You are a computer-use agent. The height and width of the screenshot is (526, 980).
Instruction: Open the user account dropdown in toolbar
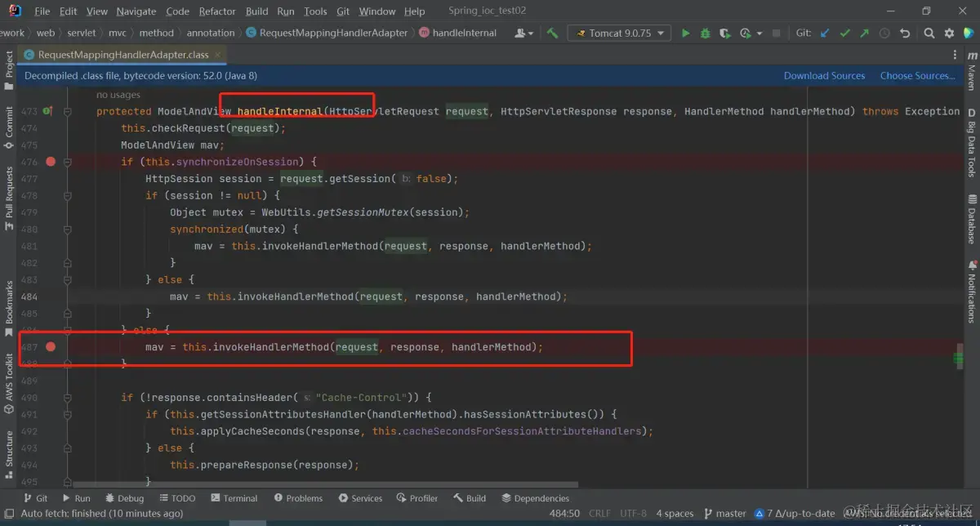524,33
